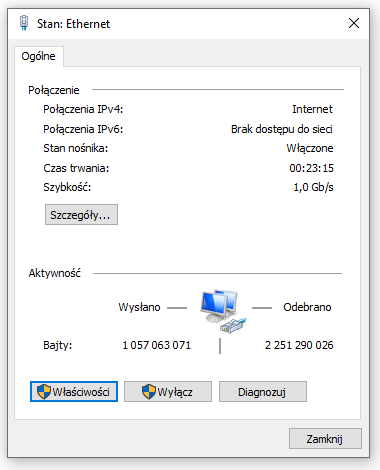Click the shield icon on Właściwości button
The image size is (380, 470).
pyautogui.click(x=44, y=391)
